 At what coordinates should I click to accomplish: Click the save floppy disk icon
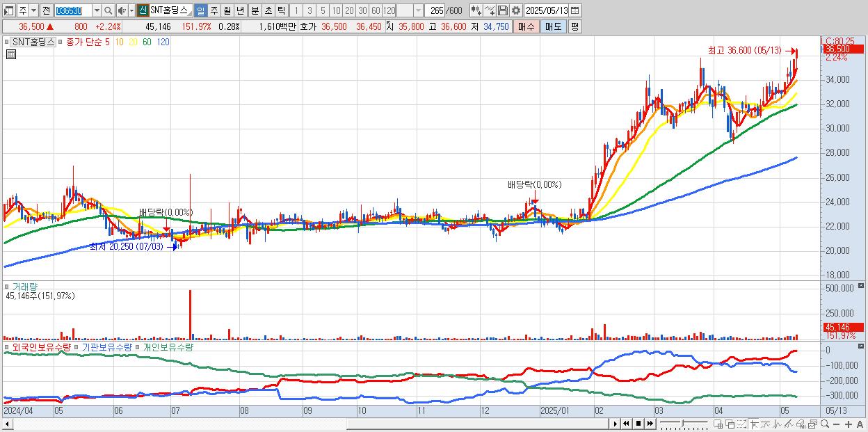pos(502,10)
